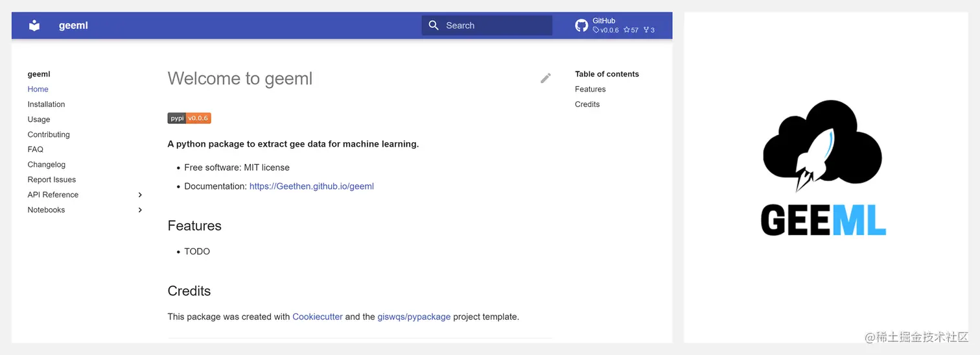
Task: Click the TODO list item
Action: click(197, 251)
